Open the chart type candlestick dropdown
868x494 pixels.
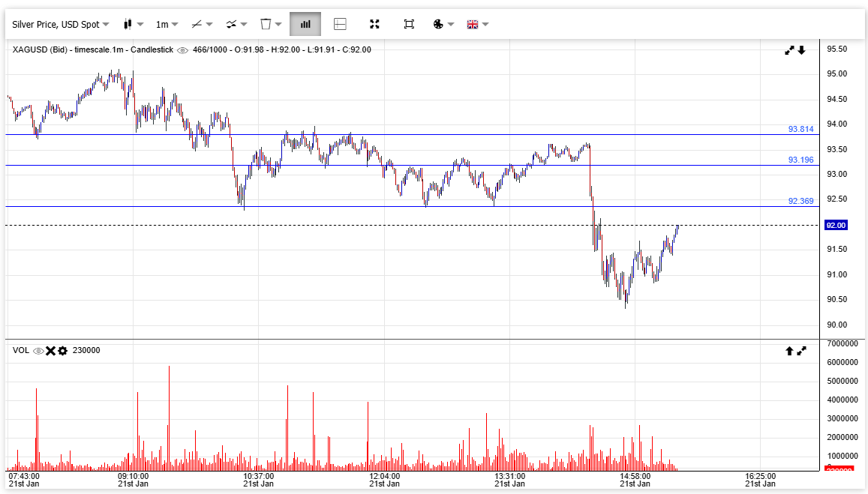point(132,24)
